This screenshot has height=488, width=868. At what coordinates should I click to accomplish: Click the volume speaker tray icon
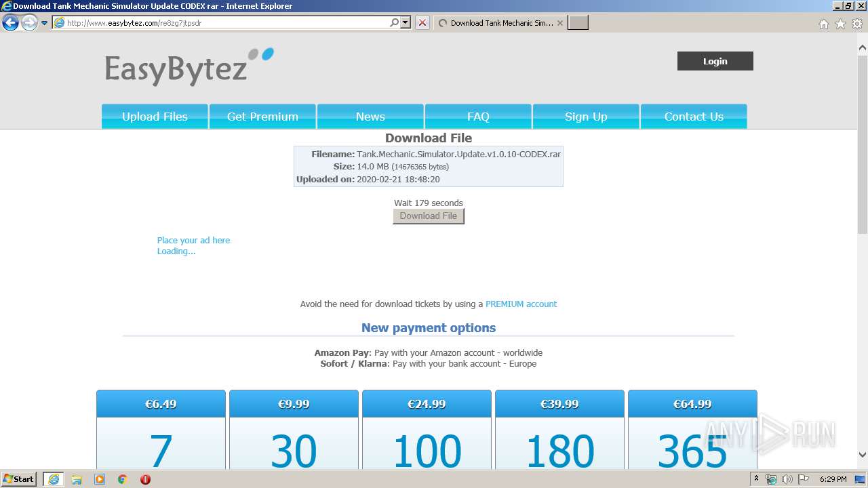[x=787, y=479]
